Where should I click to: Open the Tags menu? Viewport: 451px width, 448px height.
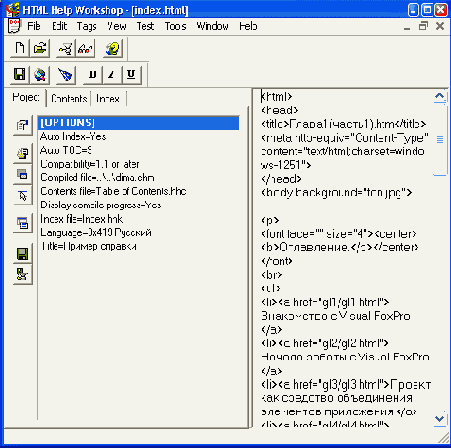point(86,26)
